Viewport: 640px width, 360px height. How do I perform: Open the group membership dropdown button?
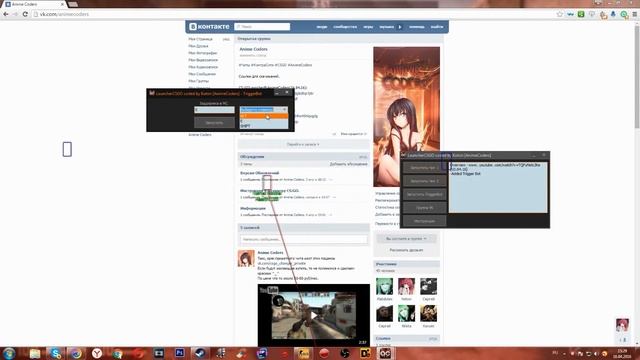(x=406, y=238)
